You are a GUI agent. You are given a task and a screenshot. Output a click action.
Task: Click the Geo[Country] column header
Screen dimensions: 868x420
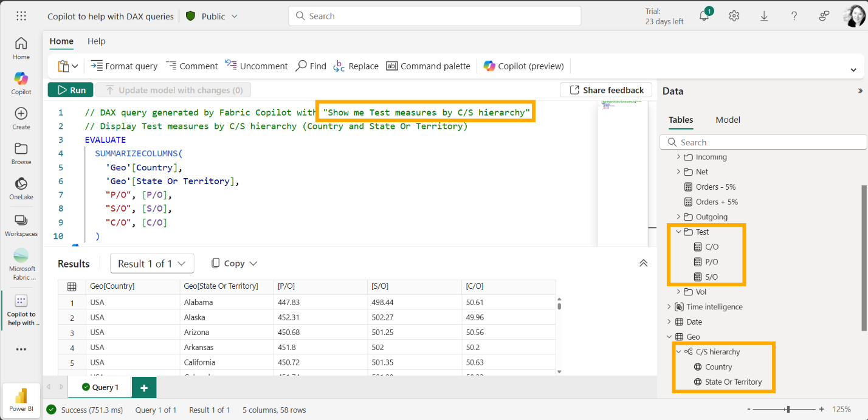pos(133,286)
